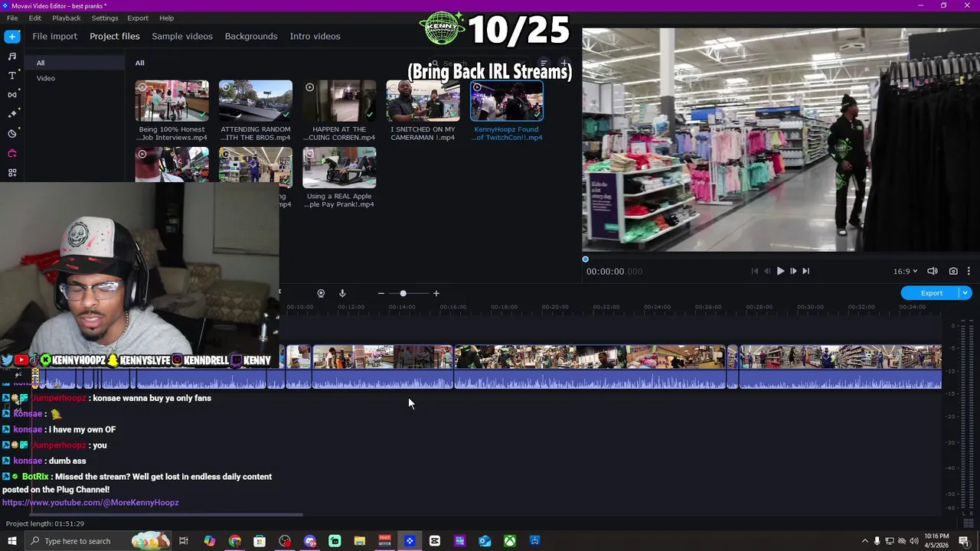Image resolution: width=980 pixels, height=551 pixels.
Task: Open the Settings menu
Action: [x=105, y=18]
